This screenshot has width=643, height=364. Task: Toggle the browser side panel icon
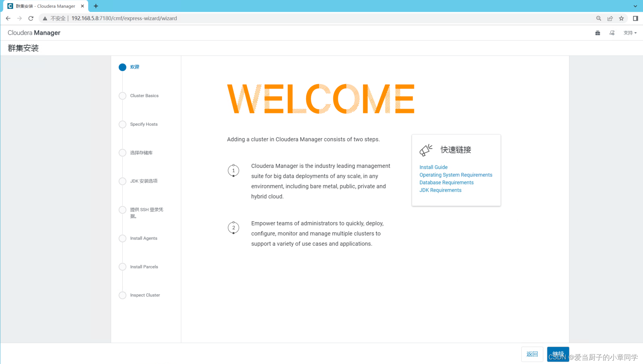click(x=636, y=18)
